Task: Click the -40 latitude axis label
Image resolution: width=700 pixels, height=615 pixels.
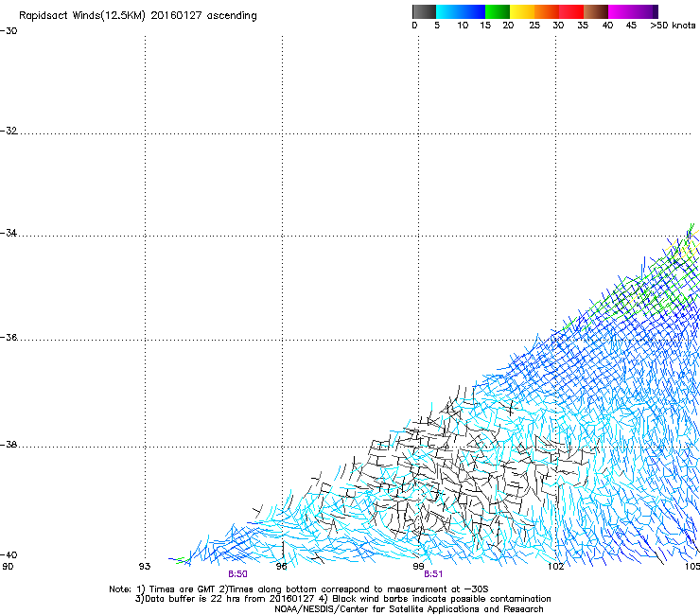Action: pos(9,554)
